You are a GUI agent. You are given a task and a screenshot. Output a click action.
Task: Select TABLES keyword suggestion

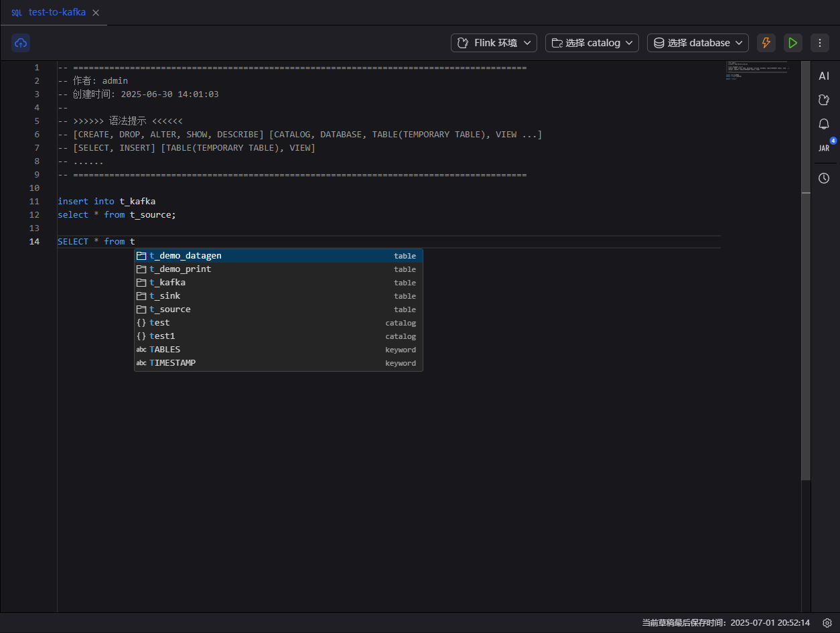(x=279, y=350)
